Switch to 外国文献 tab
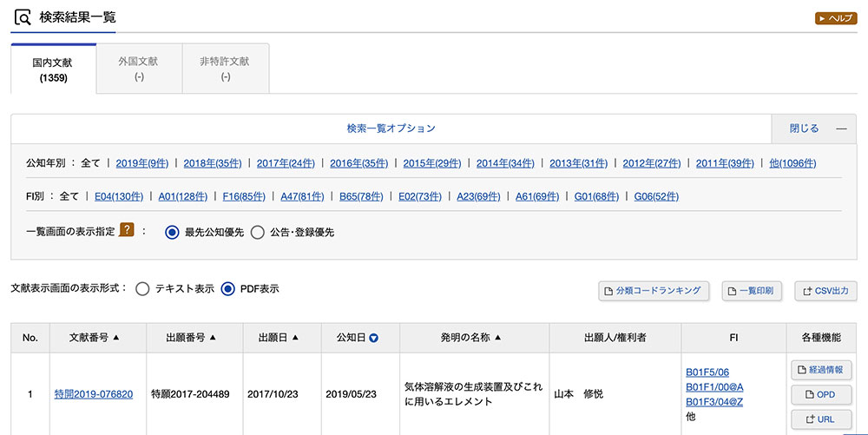The width and height of the screenshot is (868, 435). point(139,69)
